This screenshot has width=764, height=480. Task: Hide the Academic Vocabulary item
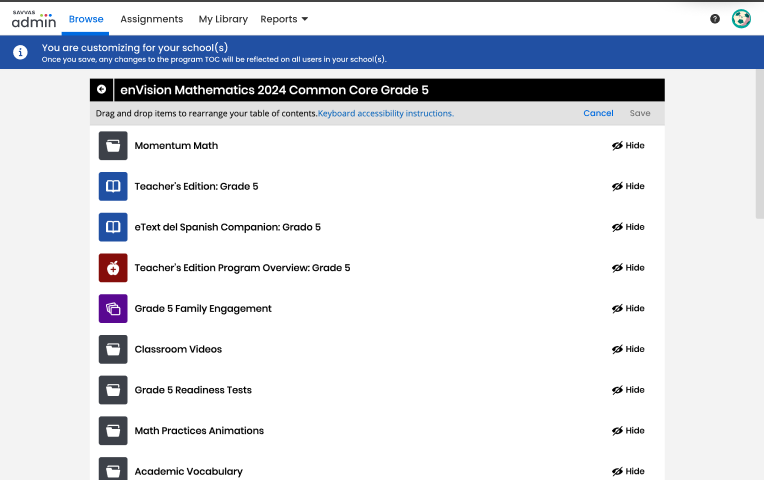[x=628, y=471]
